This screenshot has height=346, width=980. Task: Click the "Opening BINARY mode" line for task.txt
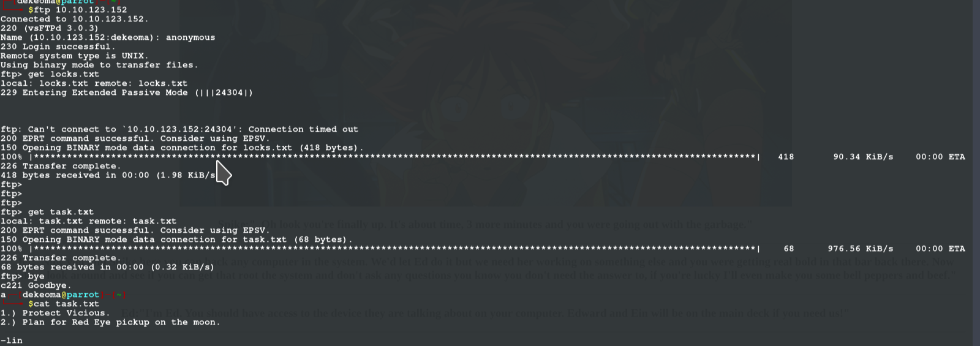(176, 239)
